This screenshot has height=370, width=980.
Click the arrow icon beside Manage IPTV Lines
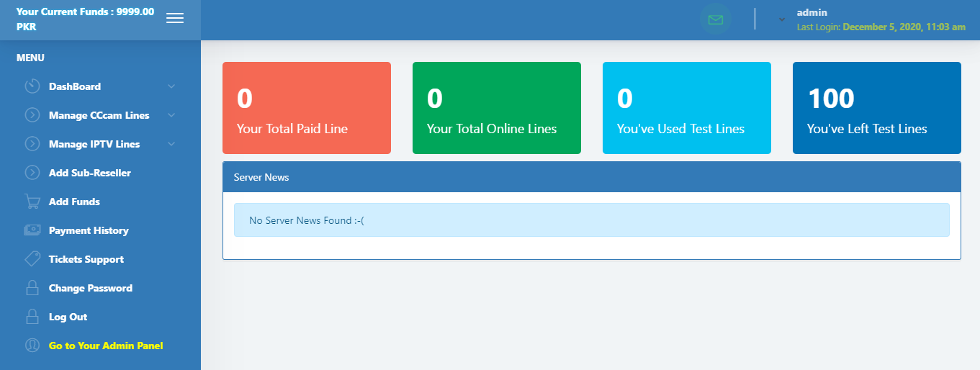tap(32, 144)
